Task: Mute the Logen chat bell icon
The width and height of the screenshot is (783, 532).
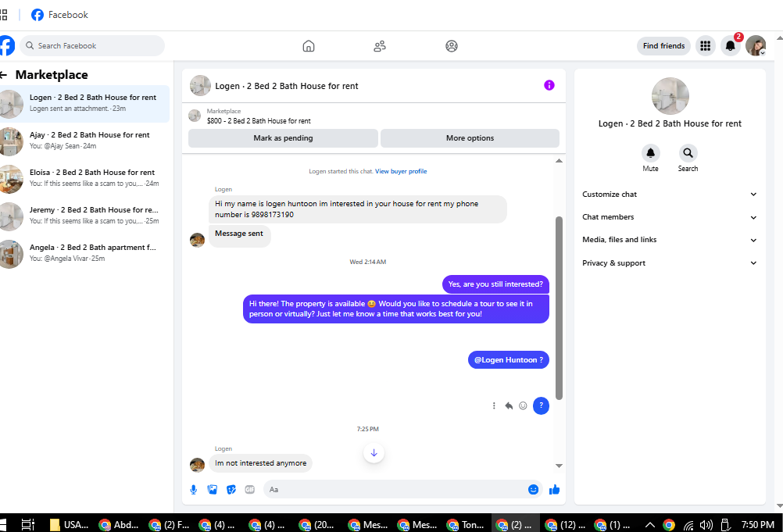Action: tap(650, 153)
